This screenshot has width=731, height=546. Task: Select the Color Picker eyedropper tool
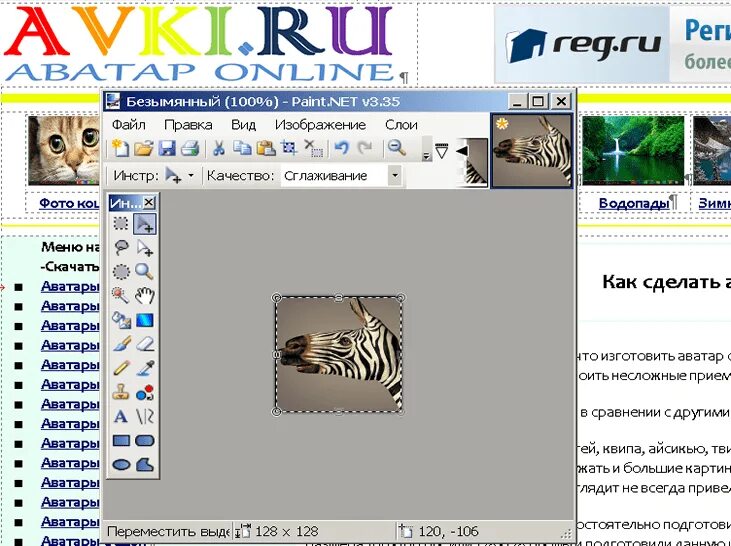tap(145, 368)
